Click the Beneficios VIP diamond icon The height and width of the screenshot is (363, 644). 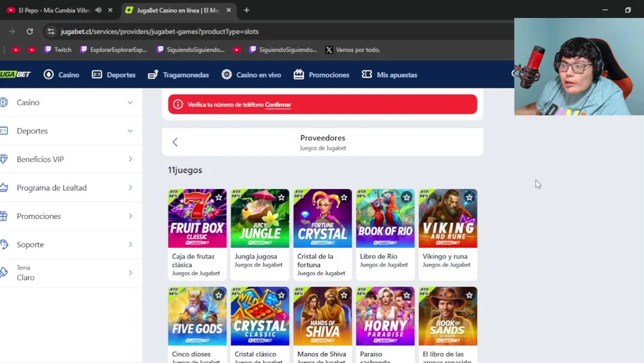tap(4, 159)
